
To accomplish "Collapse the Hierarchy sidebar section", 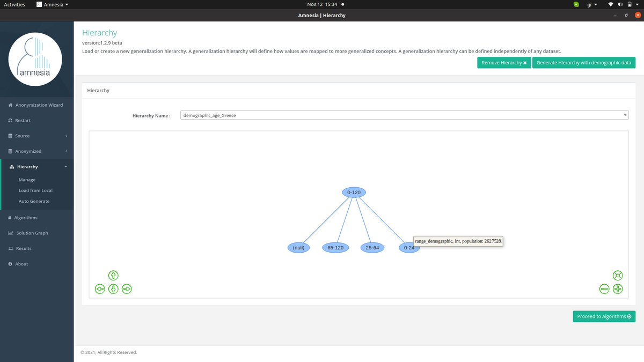I will 36,167.
